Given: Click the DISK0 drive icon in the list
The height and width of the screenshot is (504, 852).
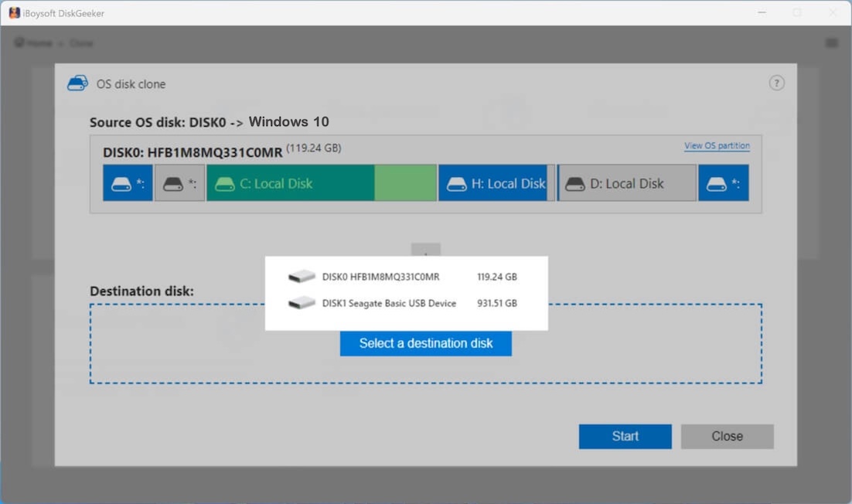Looking at the screenshot, I should (x=301, y=275).
